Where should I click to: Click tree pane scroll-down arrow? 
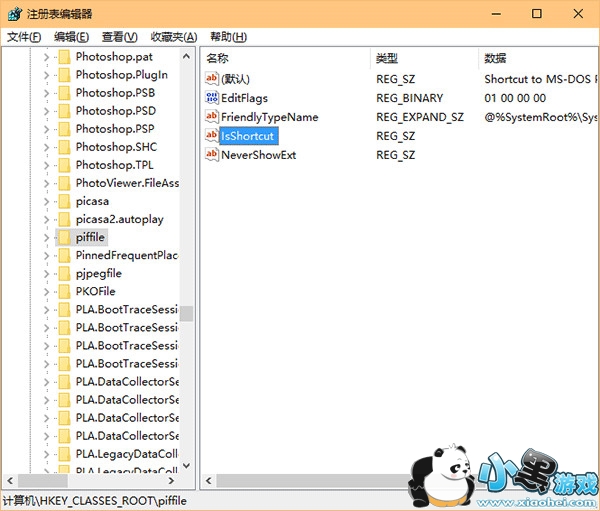(186, 465)
